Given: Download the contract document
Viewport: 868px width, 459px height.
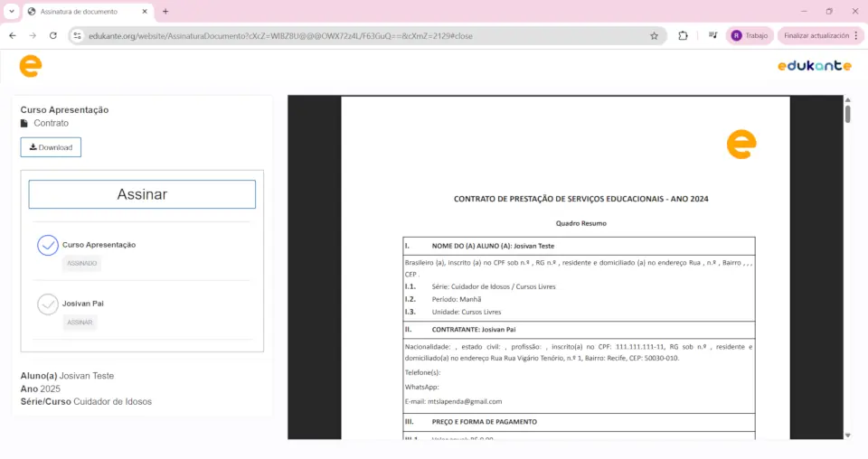Looking at the screenshot, I should 51,147.
